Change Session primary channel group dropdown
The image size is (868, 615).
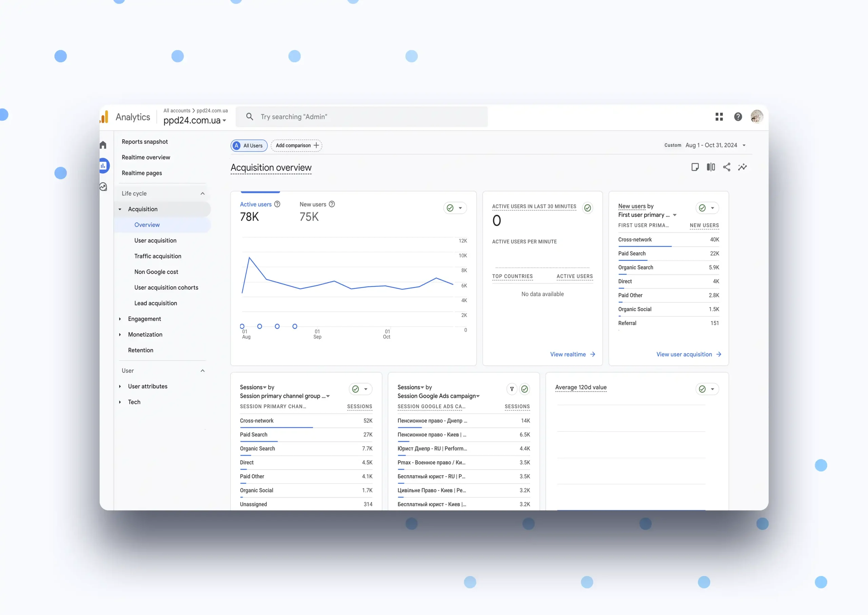[285, 396]
